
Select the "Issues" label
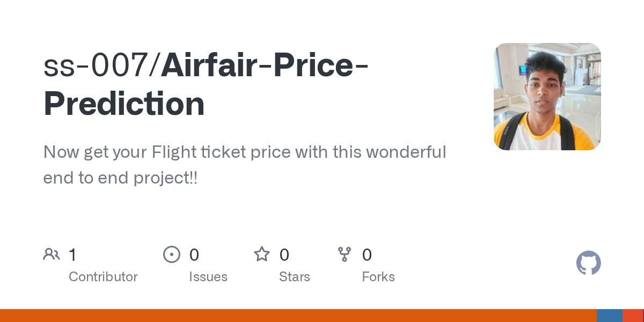coord(208,277)
